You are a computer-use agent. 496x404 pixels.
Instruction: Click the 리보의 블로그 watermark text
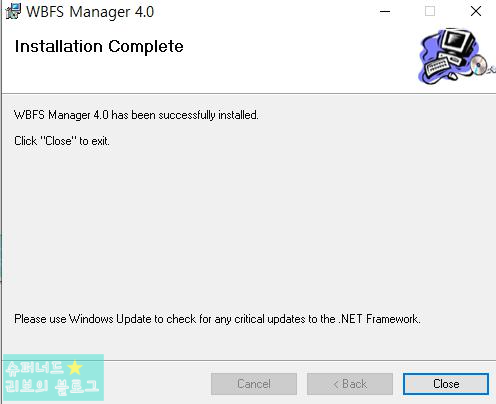coord(52,386)
